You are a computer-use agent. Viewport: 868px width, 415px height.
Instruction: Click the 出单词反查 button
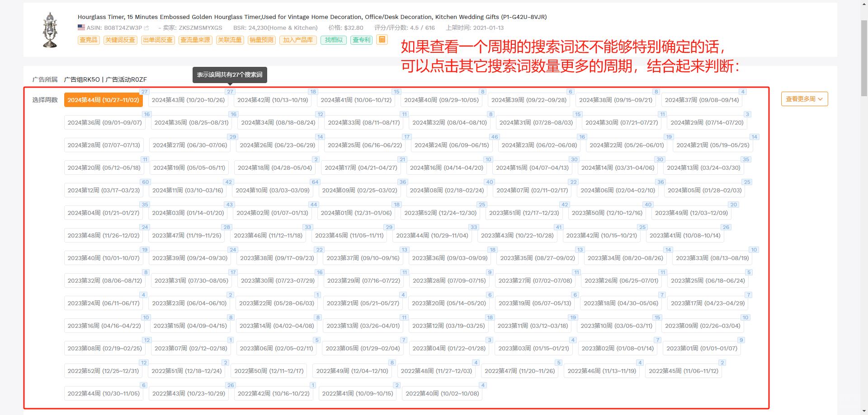click(158, 40)
